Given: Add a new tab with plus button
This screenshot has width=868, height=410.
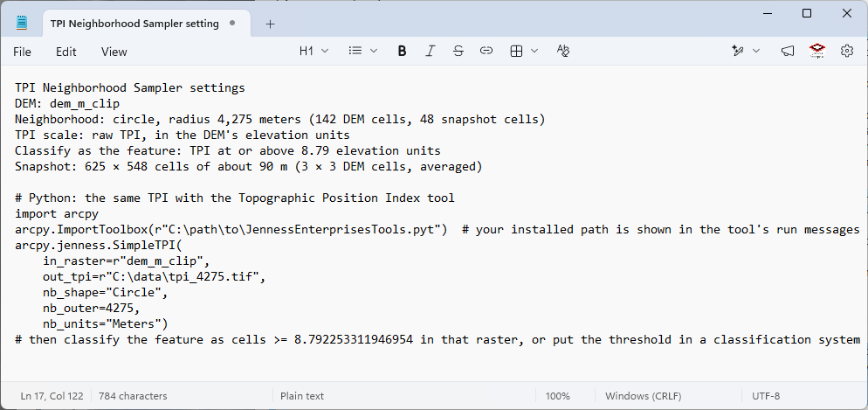Looking at the screenshot, I should coord(270,24).
